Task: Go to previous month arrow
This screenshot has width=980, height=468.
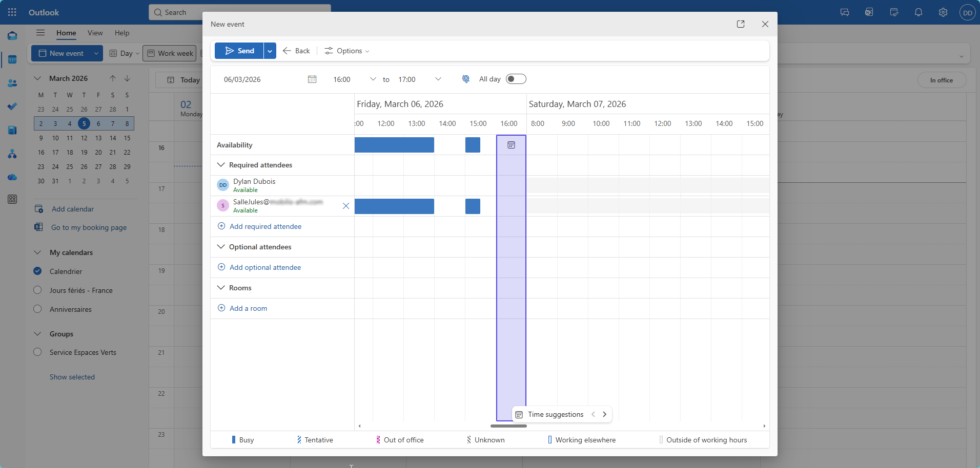Action: [113, 78]
